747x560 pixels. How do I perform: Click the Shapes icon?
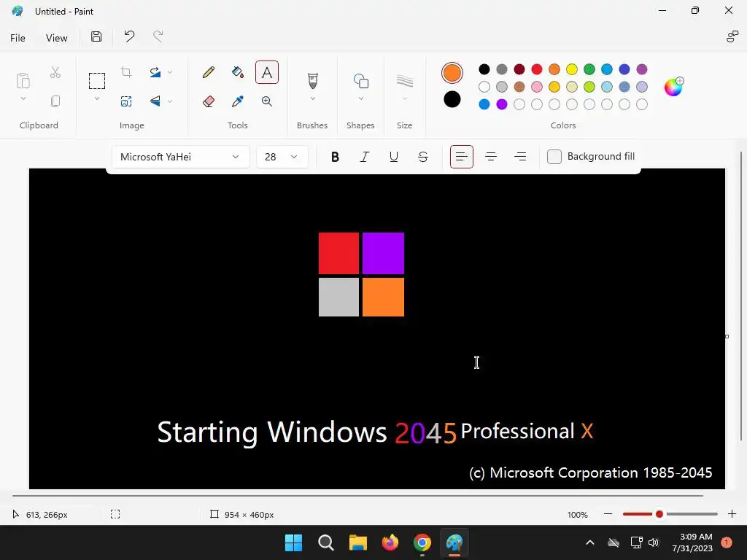pyautogui.click(x=360, y=81)
